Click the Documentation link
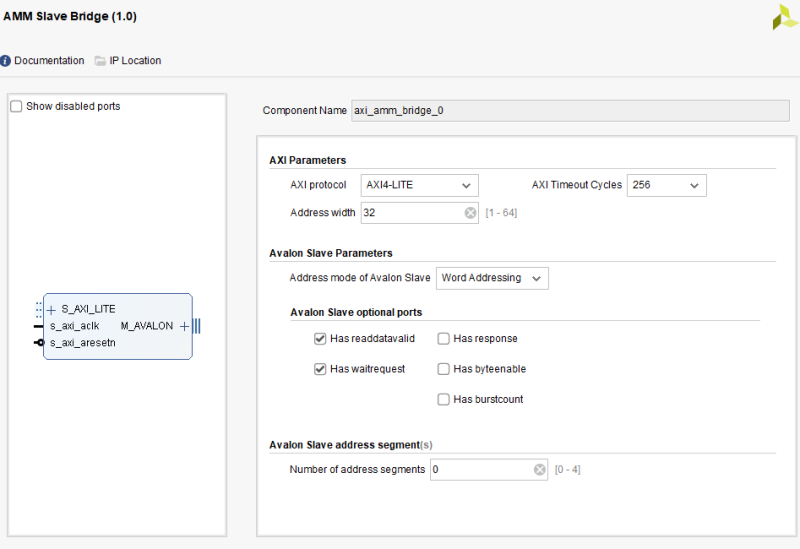The height and width of the screenshot is (549, 800). pos(49,61)
